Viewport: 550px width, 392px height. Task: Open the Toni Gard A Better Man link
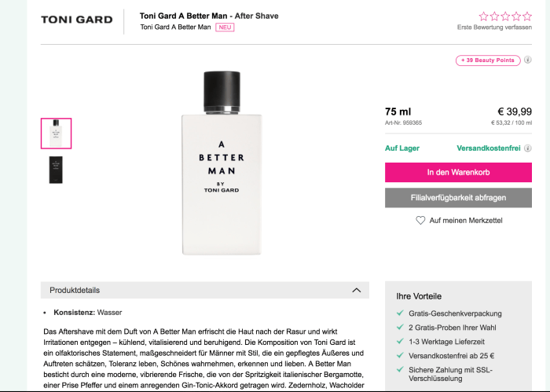(175, 27)
